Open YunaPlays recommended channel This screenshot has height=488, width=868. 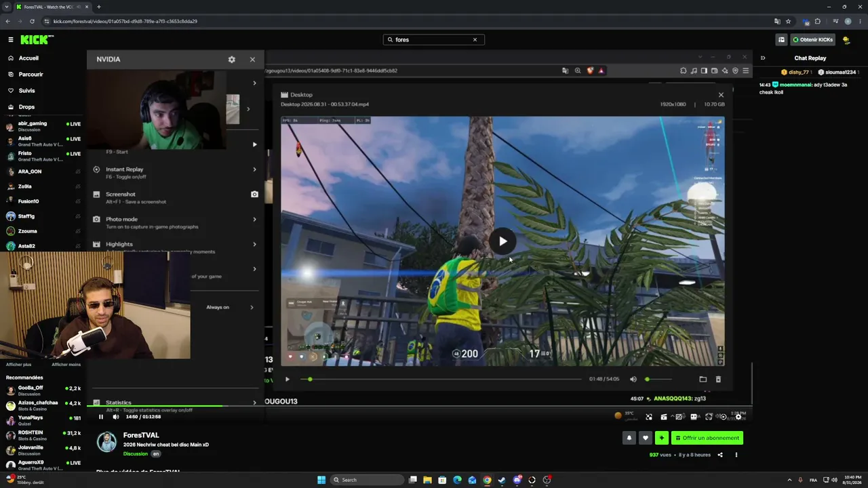click(x=43, y=420)
